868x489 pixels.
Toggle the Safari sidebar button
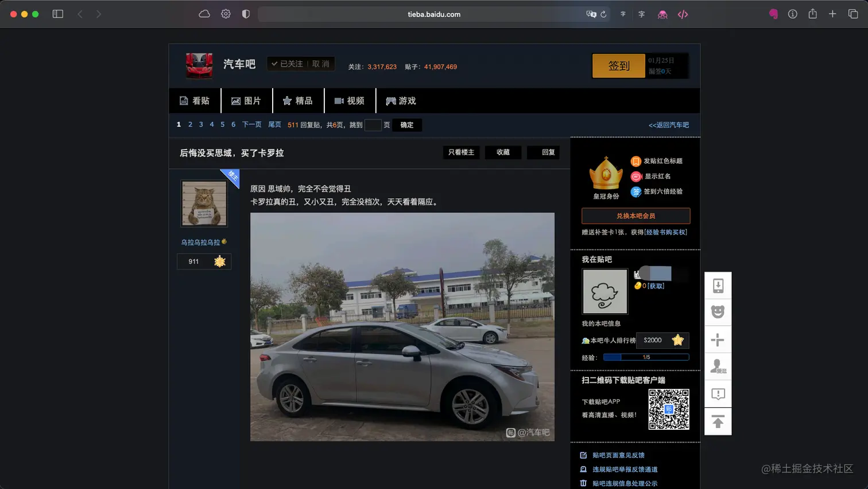coord(58,14)
